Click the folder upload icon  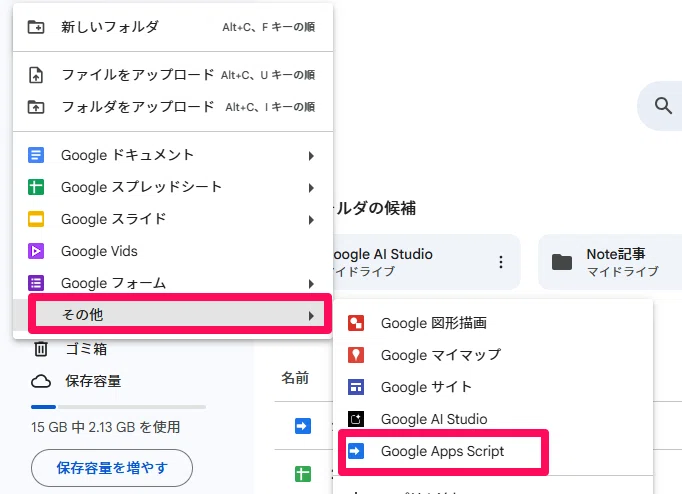(36, 107)
